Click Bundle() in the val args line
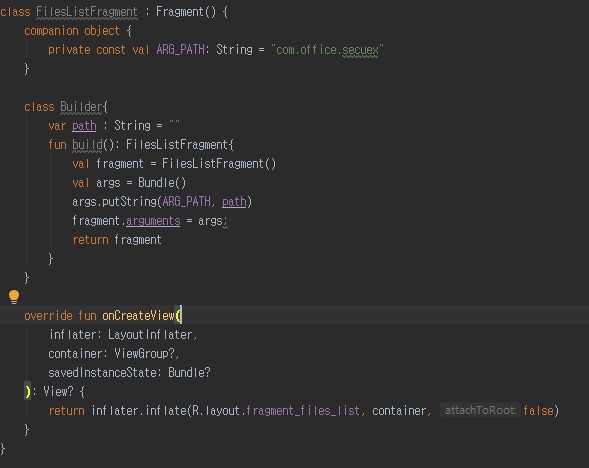The height and width of the screenshot is (468, 589). click(x=162, y=183)
